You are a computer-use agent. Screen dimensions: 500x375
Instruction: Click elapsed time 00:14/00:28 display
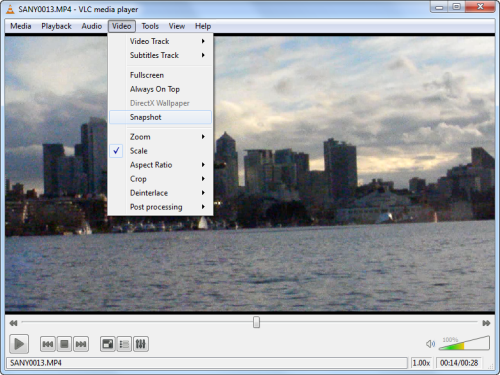click(459, 363)
